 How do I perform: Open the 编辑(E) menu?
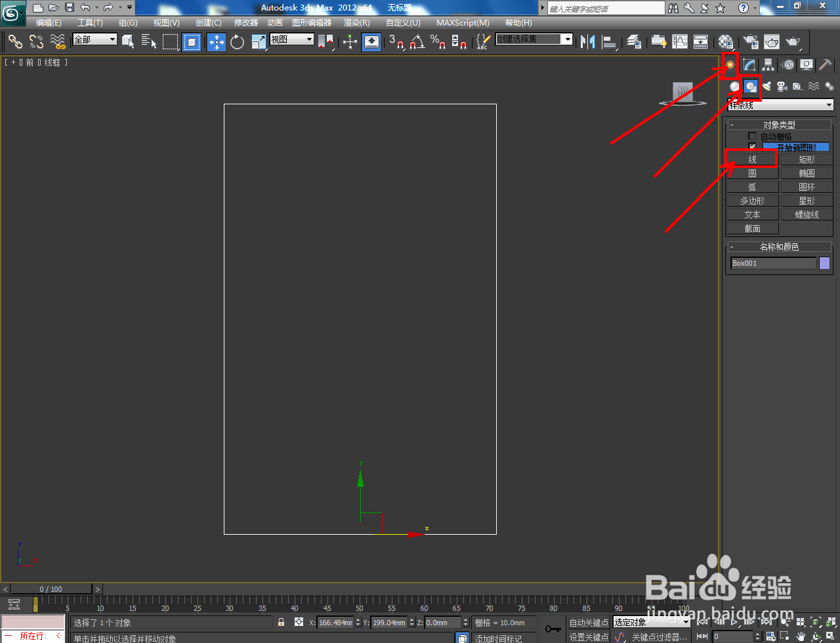[x=49, y=23]
